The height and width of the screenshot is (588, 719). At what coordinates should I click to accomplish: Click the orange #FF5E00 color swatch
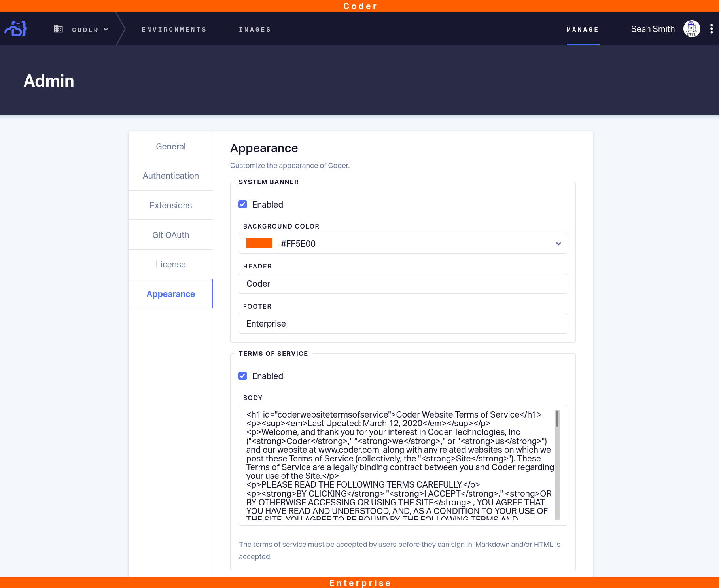(259, 243)
